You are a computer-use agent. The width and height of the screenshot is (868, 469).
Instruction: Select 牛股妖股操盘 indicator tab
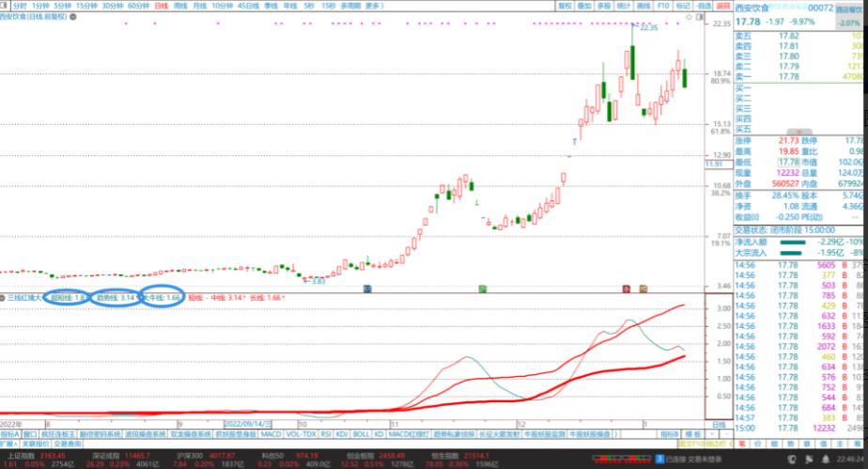point(590,434)
